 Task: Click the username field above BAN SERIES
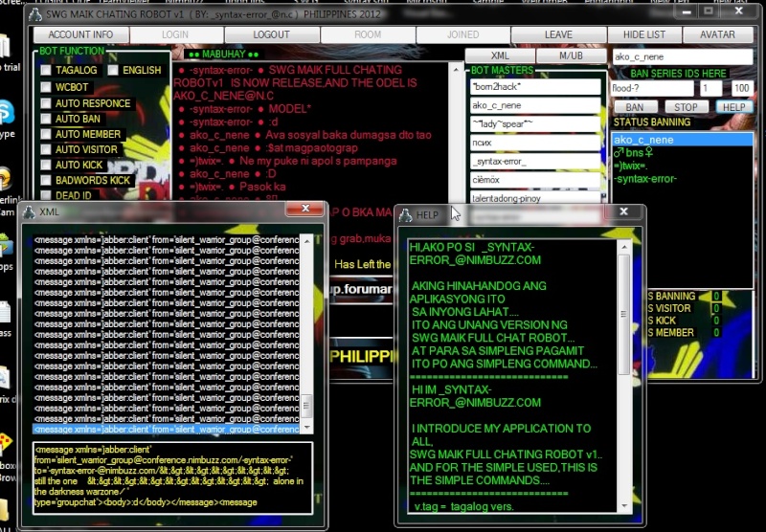click(682, 56)
